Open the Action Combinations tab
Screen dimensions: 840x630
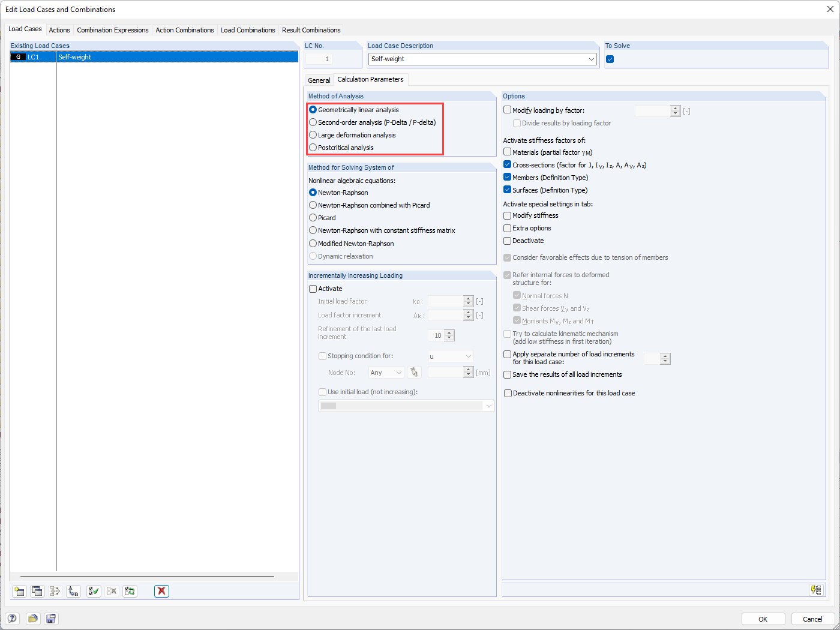[x=185, y=30]
